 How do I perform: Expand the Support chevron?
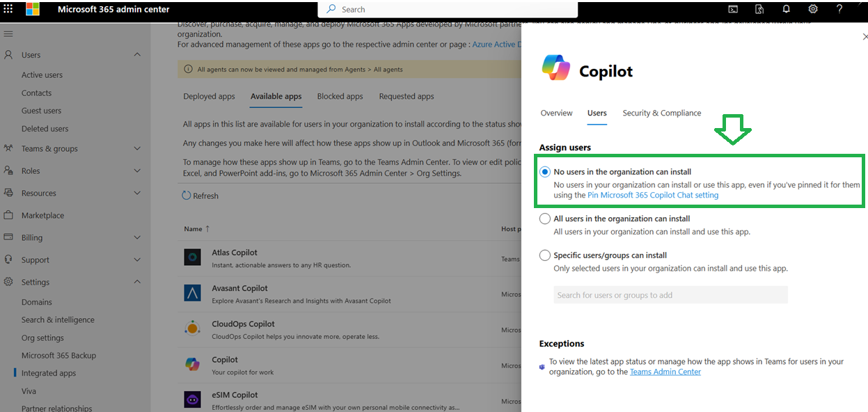(137, 260)
